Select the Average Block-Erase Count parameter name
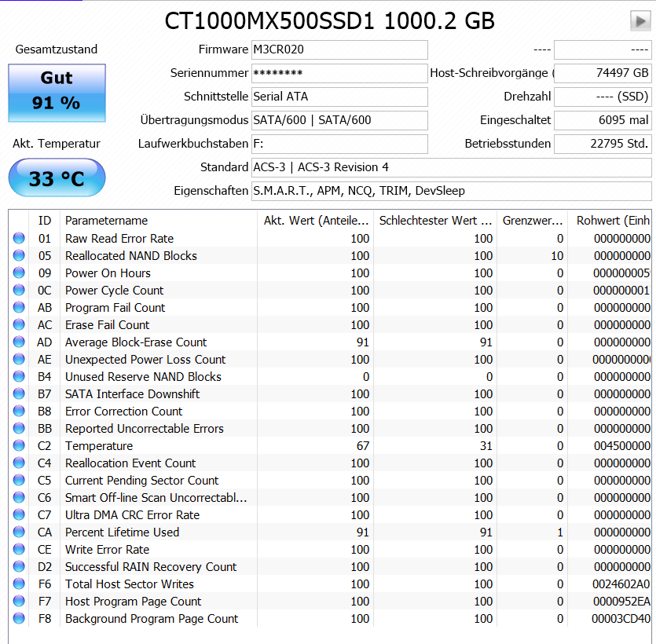The height and width of the screenshot is (644, 656). 136,342
